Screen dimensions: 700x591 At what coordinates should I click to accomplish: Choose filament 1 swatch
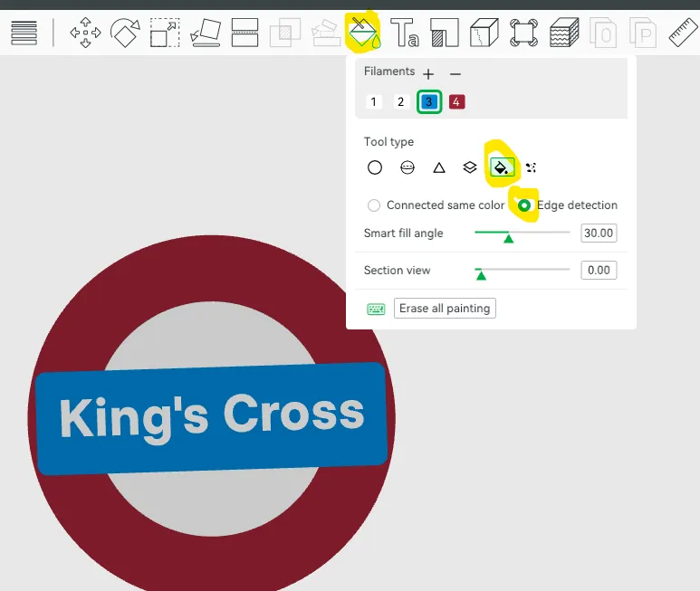tap(374, 101)
